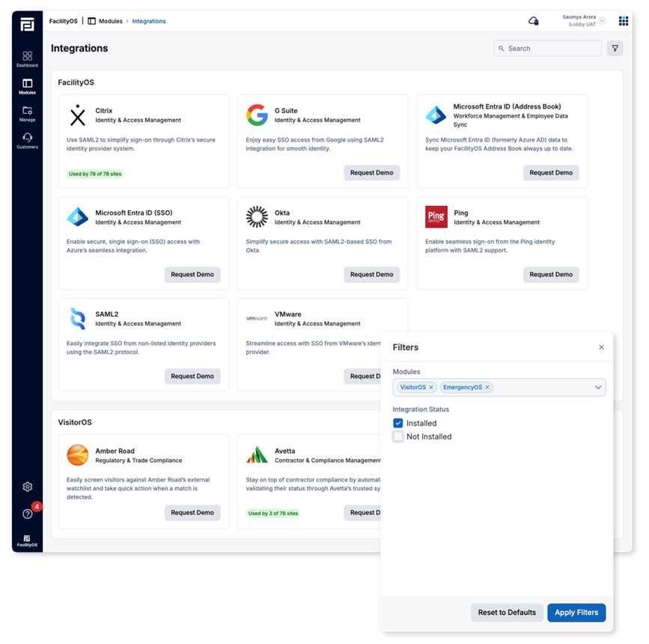Open the app grid launcher icon
The image size is (649, 644).
[624, 21]
